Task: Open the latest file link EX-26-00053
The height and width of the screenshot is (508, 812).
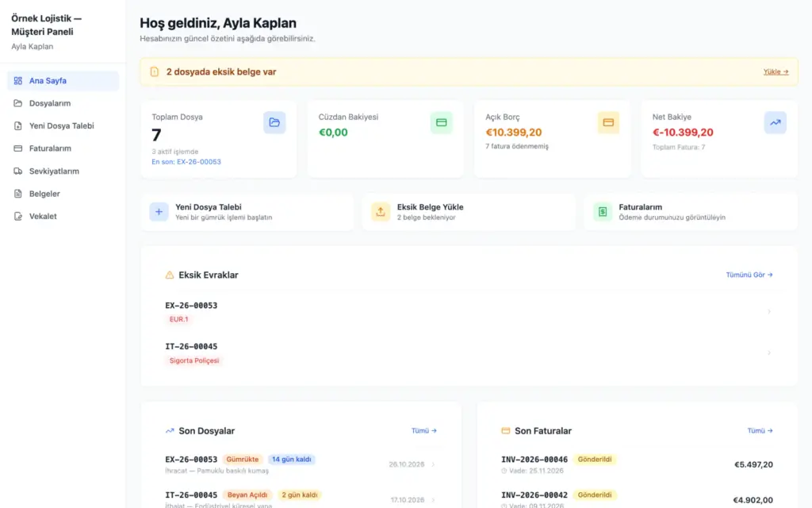Action: [186, 162]
